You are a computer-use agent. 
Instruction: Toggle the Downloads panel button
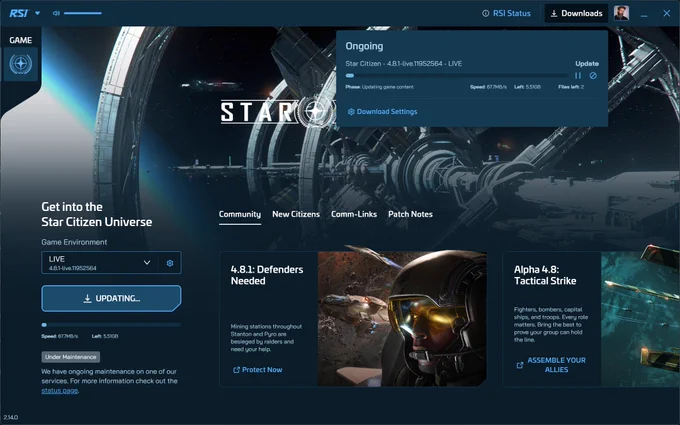(576, 13)
